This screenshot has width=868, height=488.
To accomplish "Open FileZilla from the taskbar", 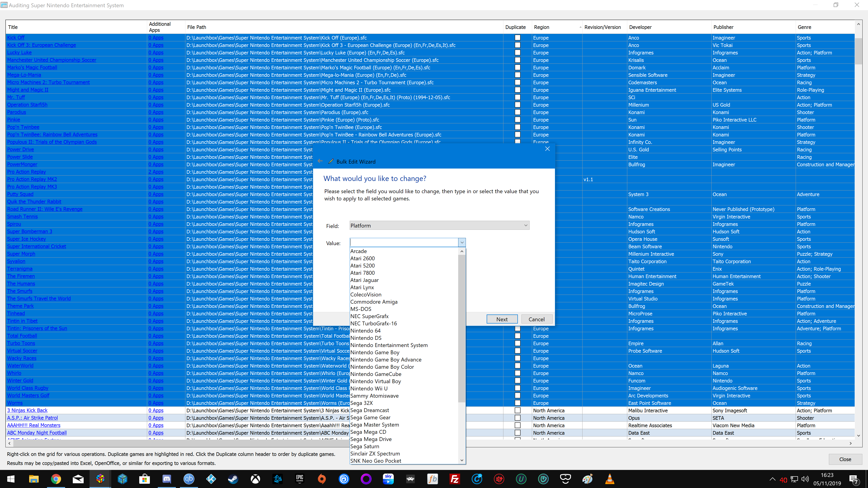I will pos(455,479).
